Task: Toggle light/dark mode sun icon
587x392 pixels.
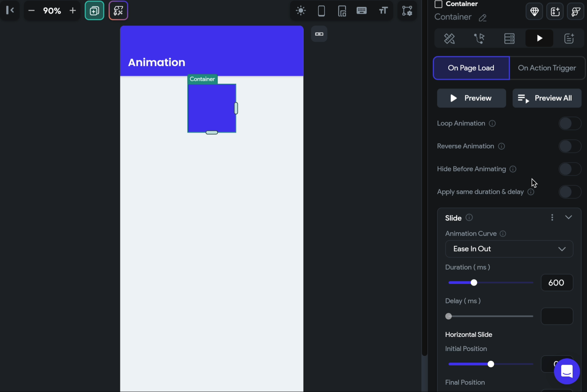Action: [301, 11]
